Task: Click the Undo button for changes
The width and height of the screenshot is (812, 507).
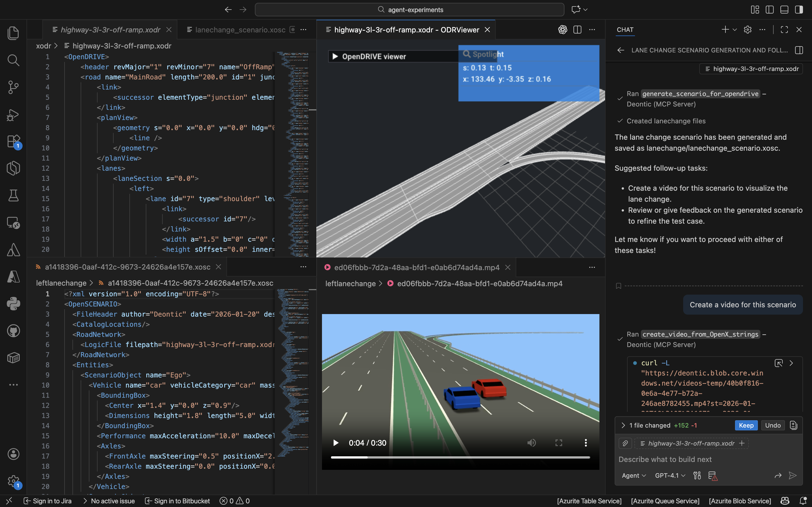Action: (773, 425)
